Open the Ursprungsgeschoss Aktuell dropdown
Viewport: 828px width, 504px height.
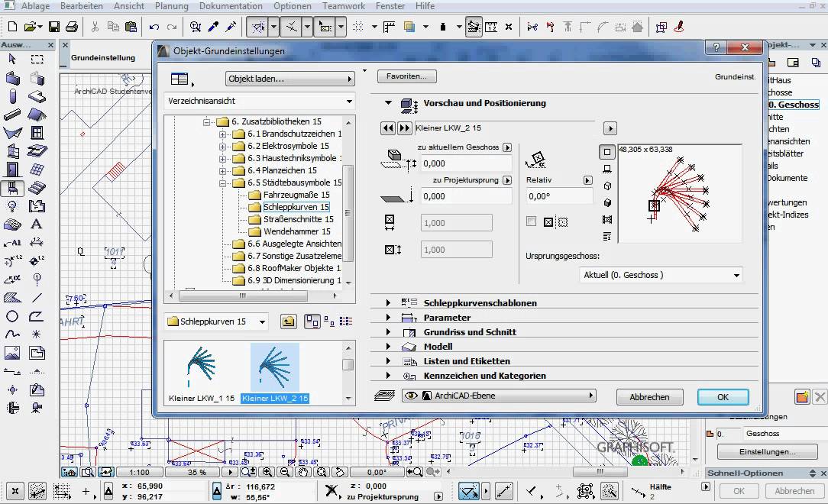click(661, 275)
